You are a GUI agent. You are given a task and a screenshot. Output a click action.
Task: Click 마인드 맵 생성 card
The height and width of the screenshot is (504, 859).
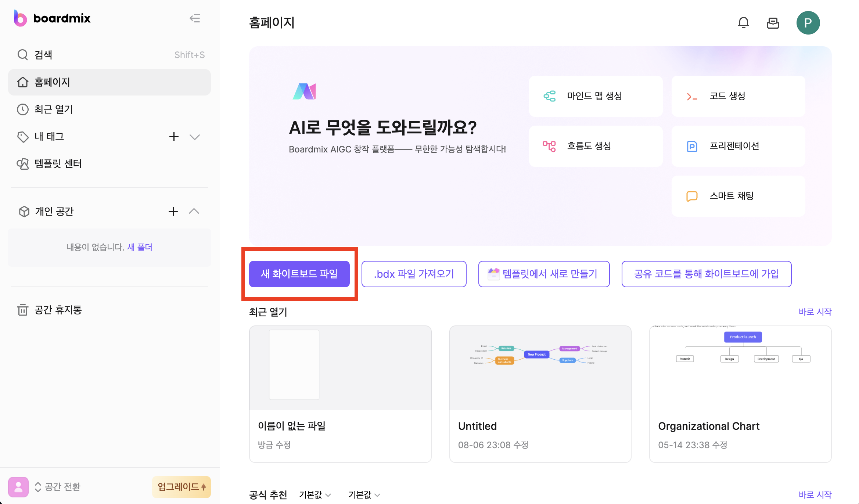tap(596, 96)
